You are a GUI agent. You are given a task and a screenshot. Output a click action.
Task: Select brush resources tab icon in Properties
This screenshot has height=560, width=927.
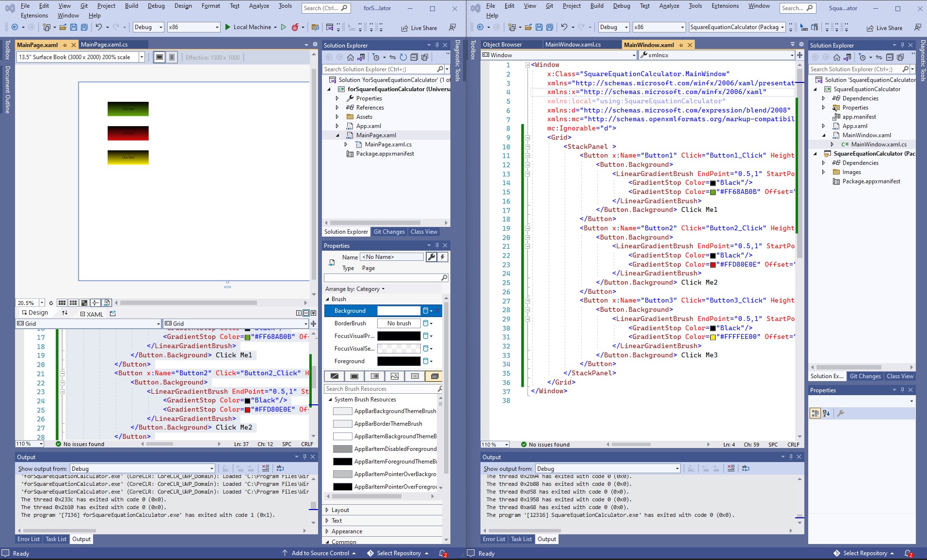pos(434,376)
